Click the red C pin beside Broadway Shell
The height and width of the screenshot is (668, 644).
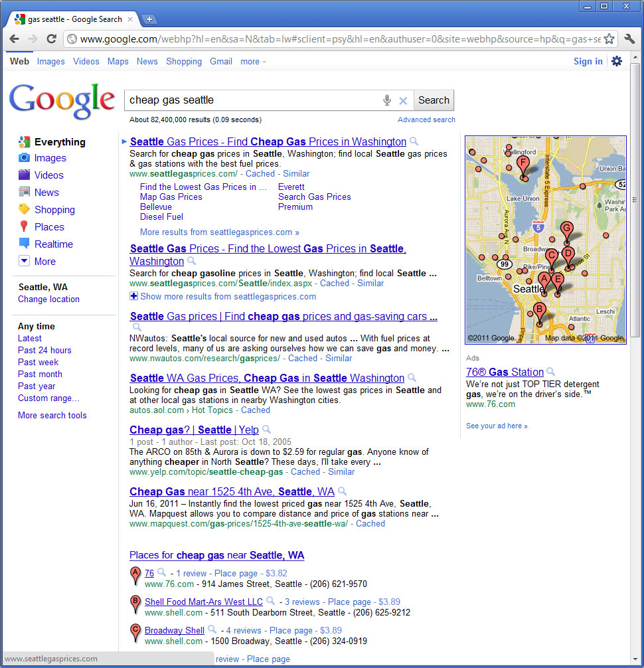(135, 633)
